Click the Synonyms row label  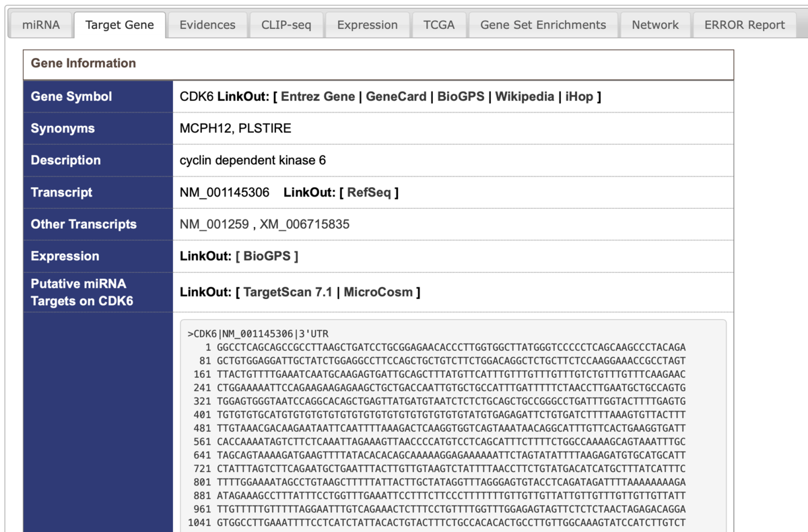pos(63,128)
